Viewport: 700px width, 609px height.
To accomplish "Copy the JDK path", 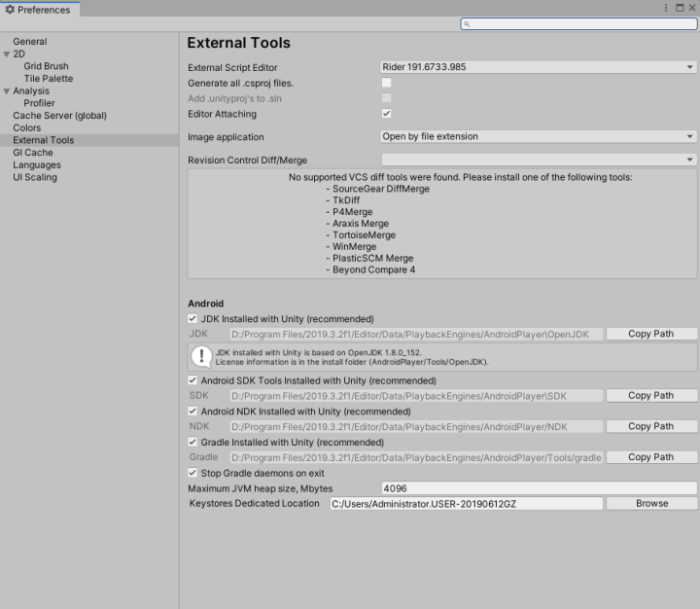I will point(650,334).
